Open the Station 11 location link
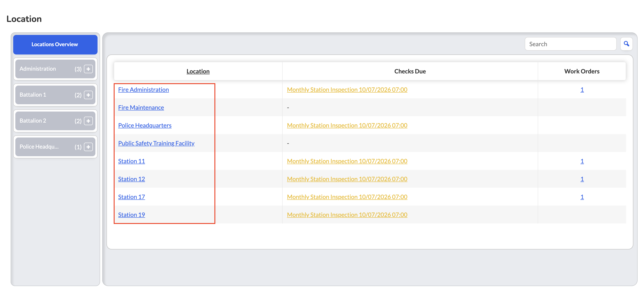This screenshot has height=295, width=644. 131,161
